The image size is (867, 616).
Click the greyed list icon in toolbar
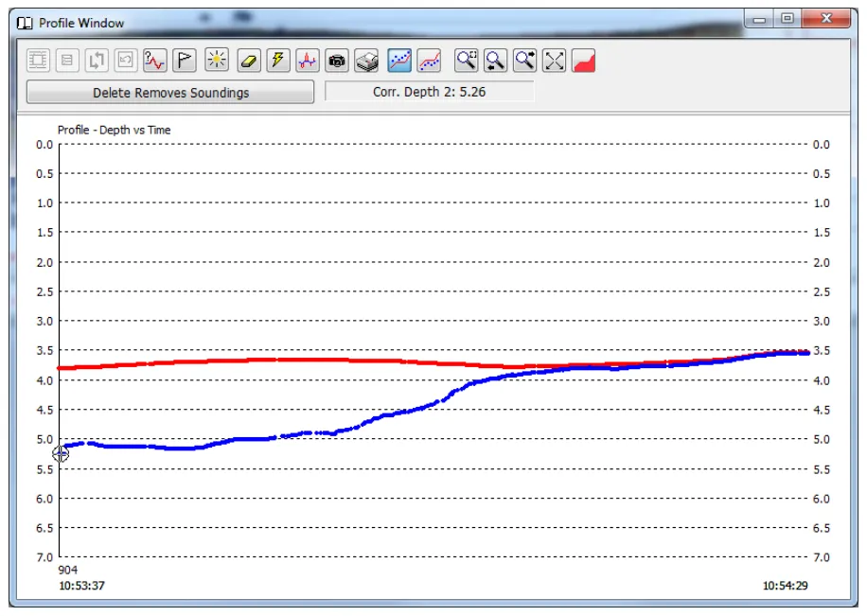click(x=67, y=61)
